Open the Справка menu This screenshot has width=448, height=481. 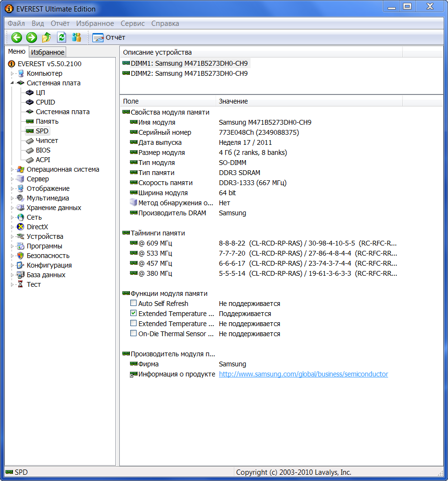click(x=165, y=23)
